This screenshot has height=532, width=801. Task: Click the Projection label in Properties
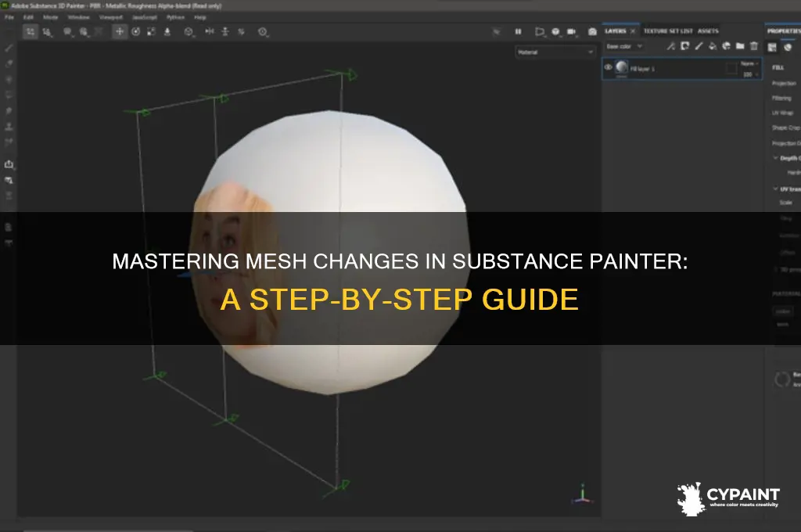coord(784,83)
